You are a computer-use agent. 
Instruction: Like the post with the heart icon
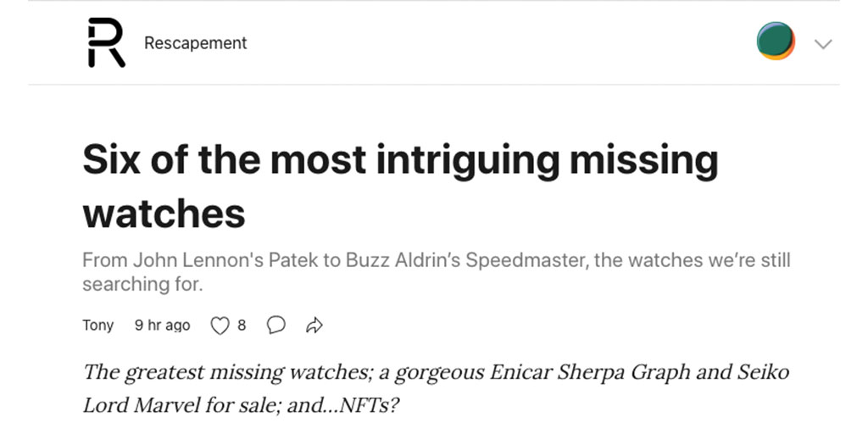(220, 325)
